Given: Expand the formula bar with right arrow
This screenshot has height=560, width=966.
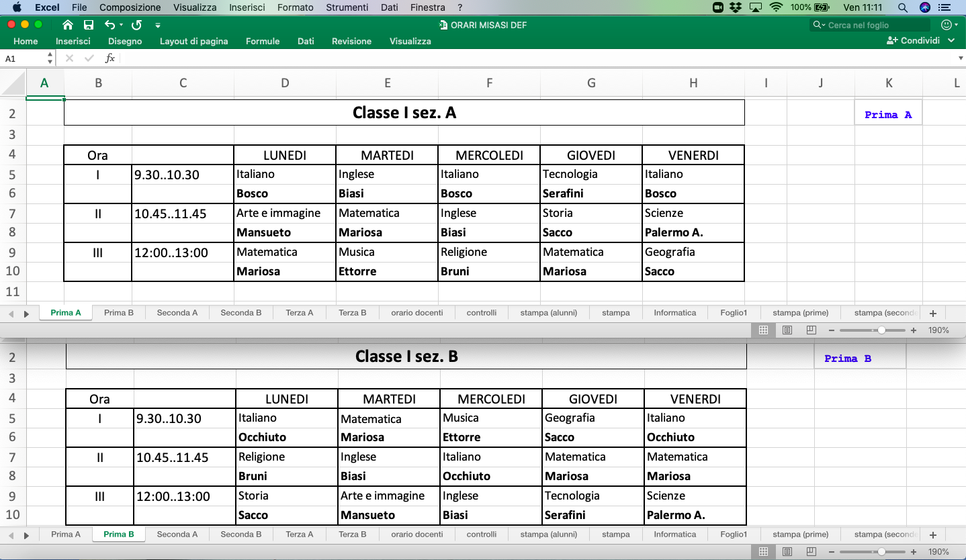Looking at the screenshot, I should coord(960,58).
